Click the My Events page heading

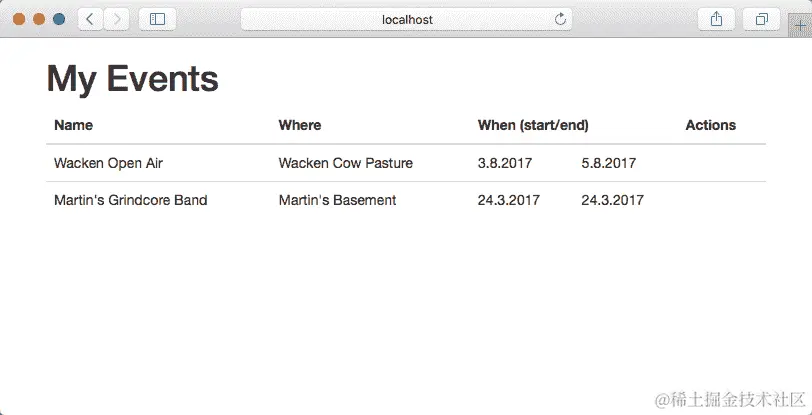(132, 79)
